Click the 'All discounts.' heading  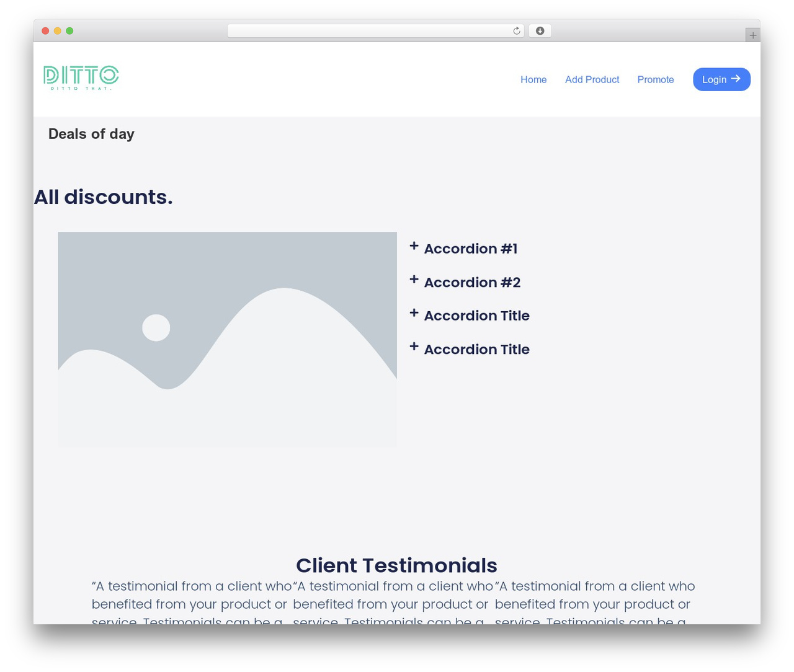point(103,197)
